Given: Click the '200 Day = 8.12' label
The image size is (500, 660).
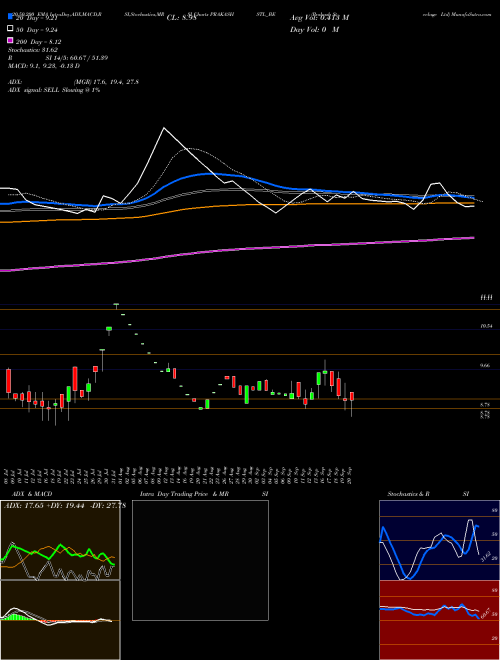Looking at the screenshot, I should (x=38, y=42).
